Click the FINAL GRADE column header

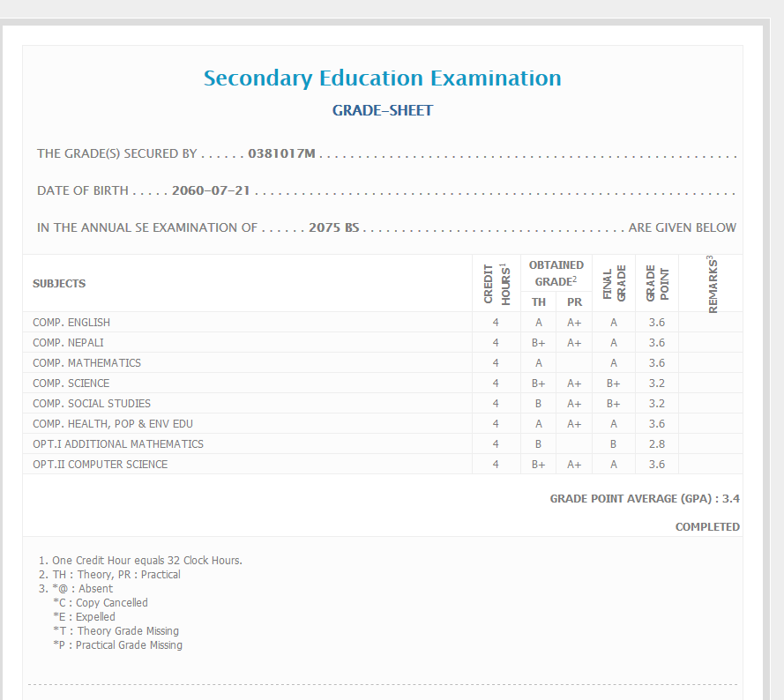tap(614, 284)
